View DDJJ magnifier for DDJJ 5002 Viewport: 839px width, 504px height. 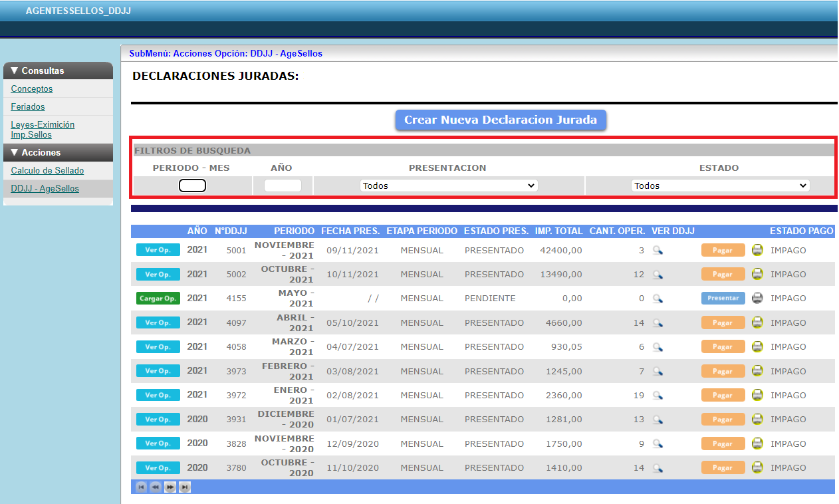click(x=658, y=275)
